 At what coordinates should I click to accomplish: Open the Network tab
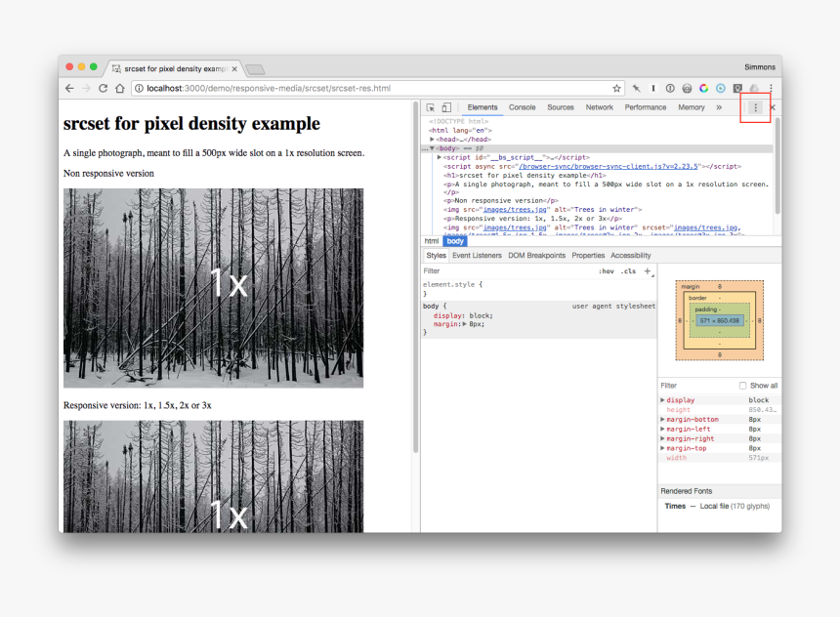click(x=600, y=107)
